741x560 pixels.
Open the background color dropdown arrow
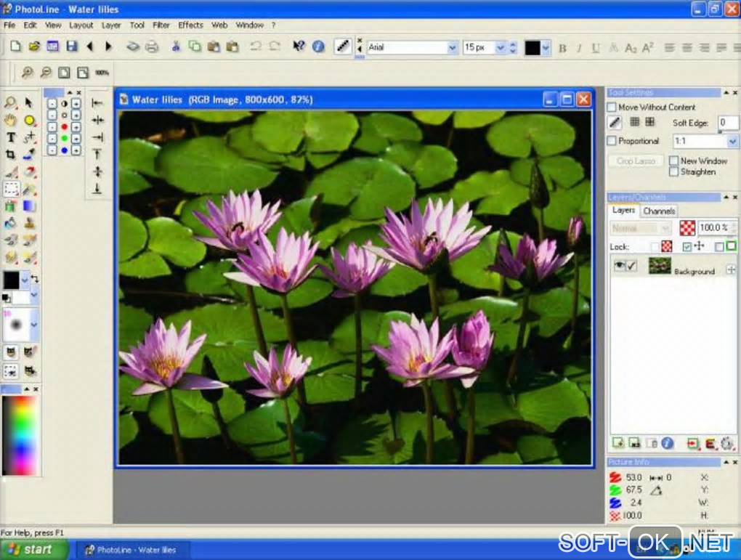click(x=34, y=295)
